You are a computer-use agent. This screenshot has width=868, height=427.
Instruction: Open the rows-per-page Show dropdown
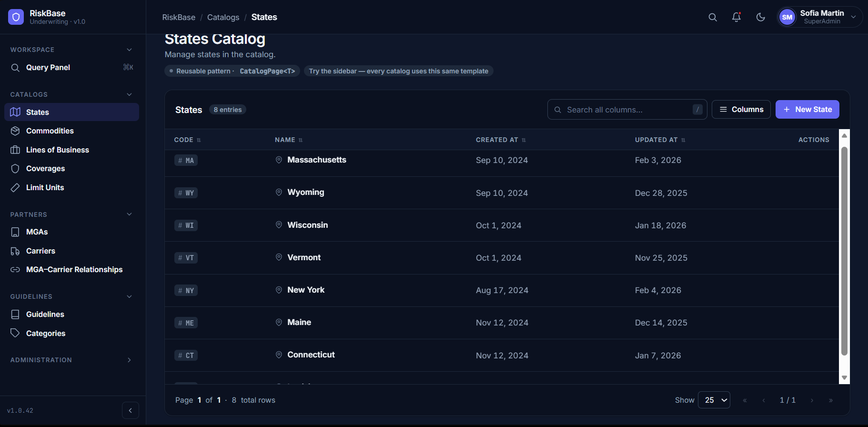click(x=714, y=400)
